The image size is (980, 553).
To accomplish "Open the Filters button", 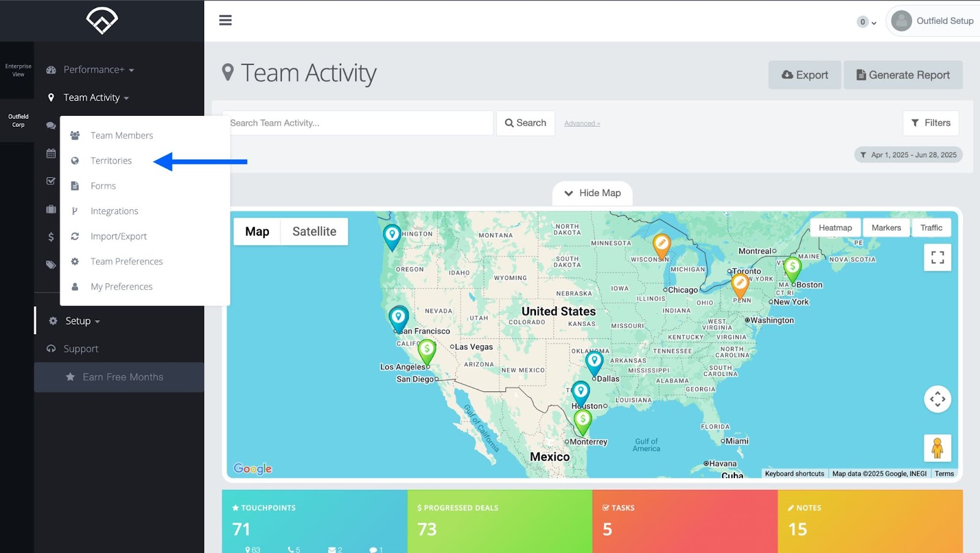I will 930,123.
